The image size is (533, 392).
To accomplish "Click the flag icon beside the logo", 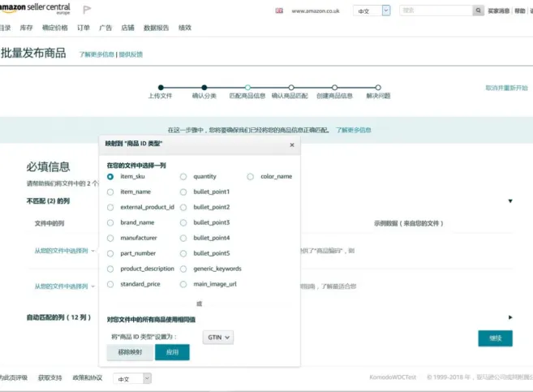I will [x=87, y=10].
